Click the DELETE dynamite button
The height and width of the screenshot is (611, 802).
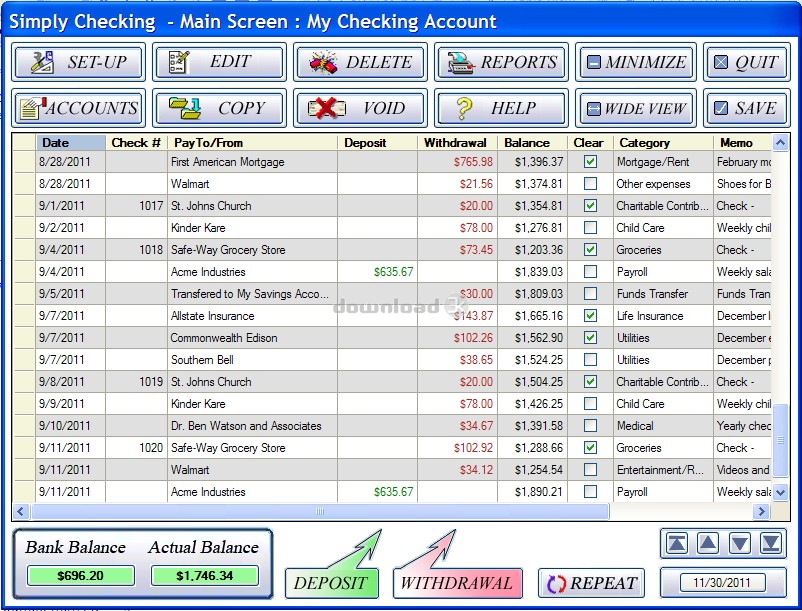(x=361, y=62)
